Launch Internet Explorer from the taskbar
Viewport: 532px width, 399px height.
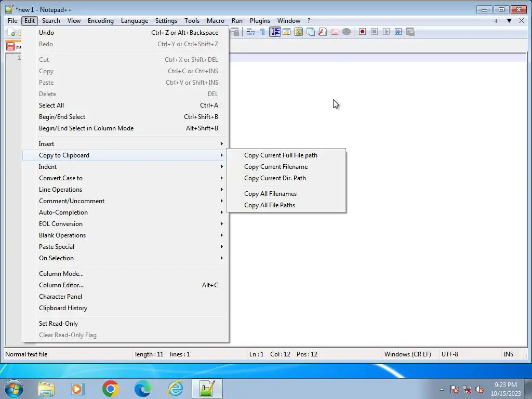click(x=176, y=389)
